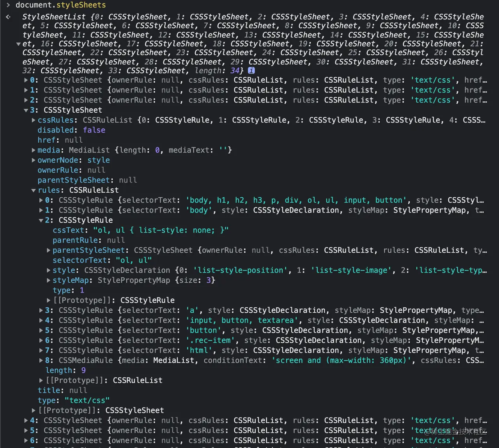Screen dimensions: 499x448
Task: Select the type: 1 property
Action: [x=68, y=290]
